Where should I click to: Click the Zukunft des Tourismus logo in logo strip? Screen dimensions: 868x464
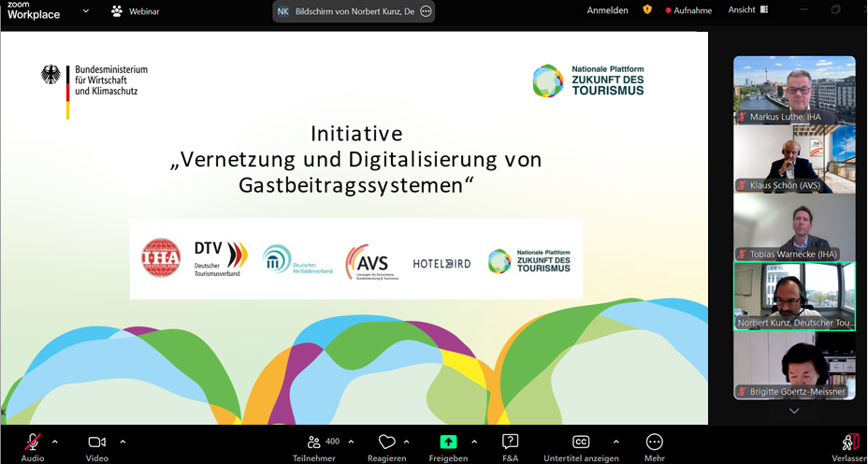tap(528, 261)
